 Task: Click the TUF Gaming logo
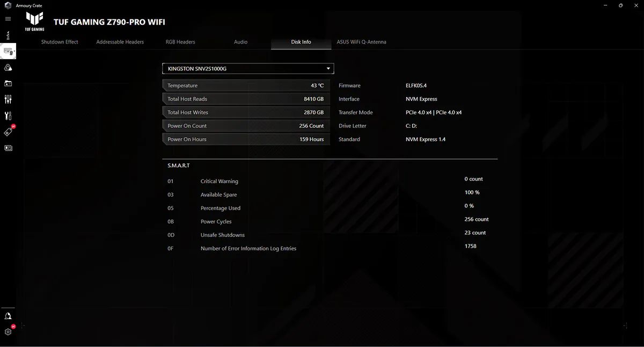click(x=35, y=21)
